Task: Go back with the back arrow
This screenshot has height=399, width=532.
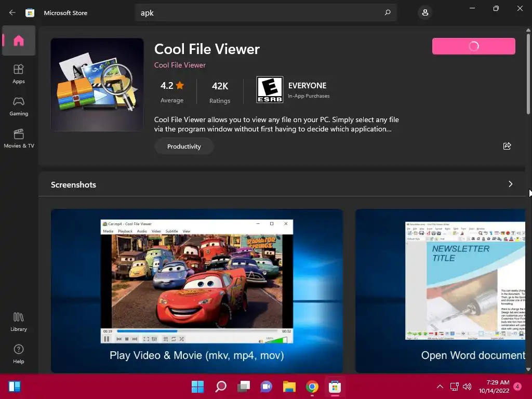Action: coord(12,12)
